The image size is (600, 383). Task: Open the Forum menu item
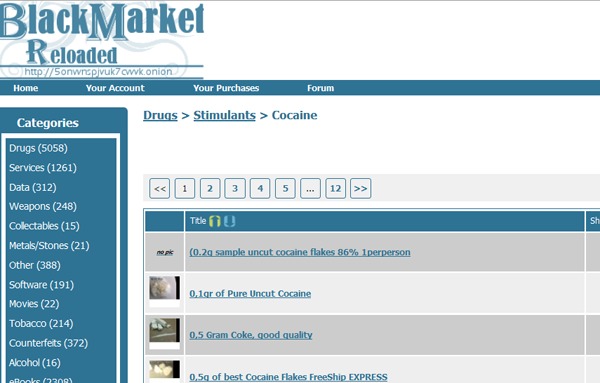click(x=321, y=88)
